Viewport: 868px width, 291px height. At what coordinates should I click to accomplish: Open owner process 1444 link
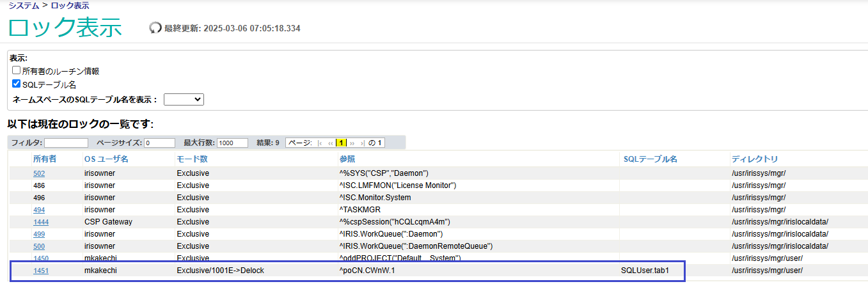(41, 222)
